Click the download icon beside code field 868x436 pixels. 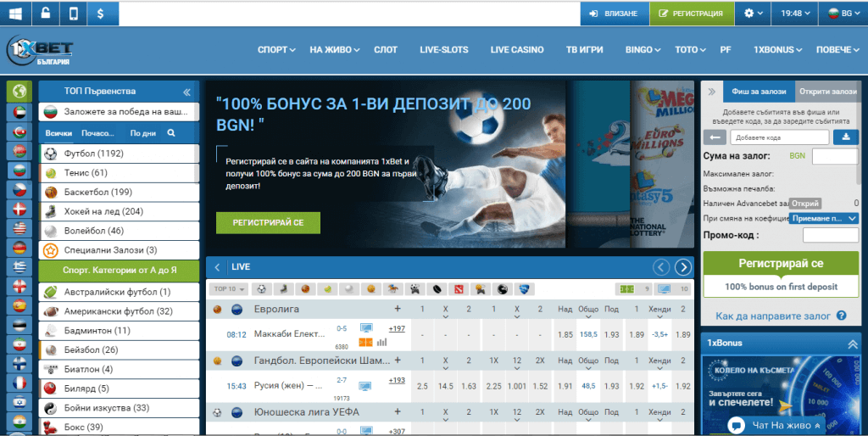(x=848, y=137)
